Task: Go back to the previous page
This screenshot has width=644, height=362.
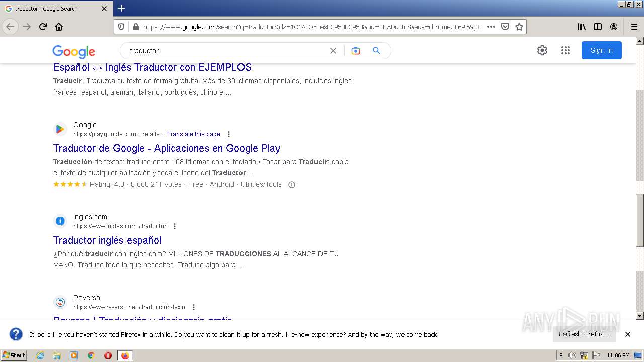Action: [10, 27]
